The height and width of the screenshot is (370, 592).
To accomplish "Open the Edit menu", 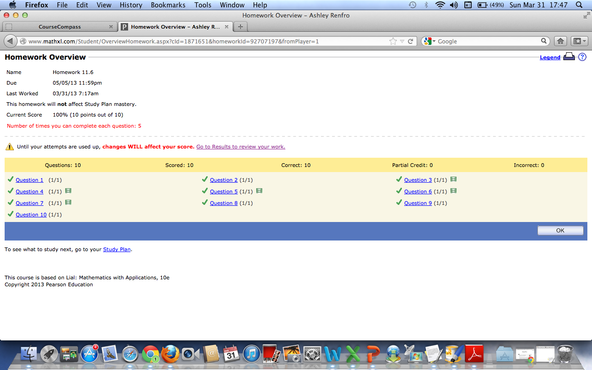I will (x=82, y=5).
